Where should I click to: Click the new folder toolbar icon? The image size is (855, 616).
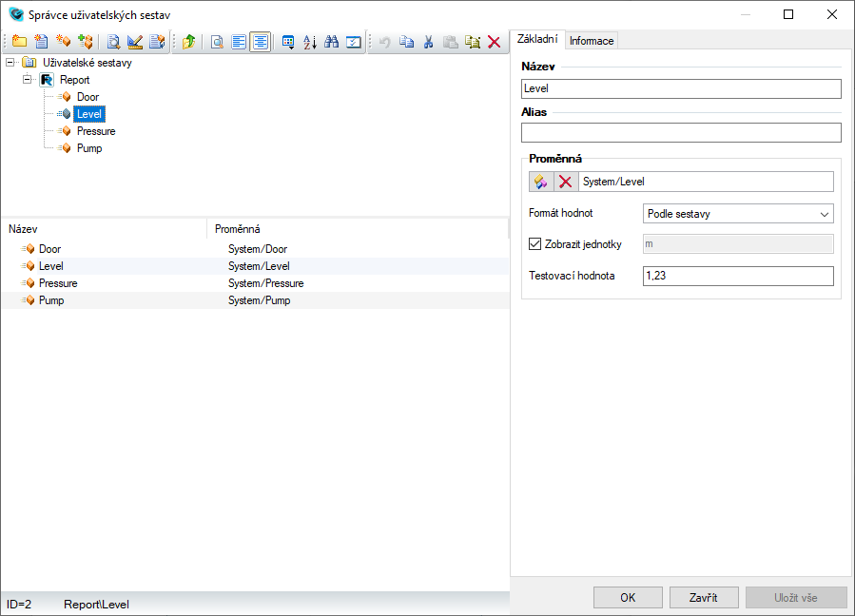pos(19,42)
